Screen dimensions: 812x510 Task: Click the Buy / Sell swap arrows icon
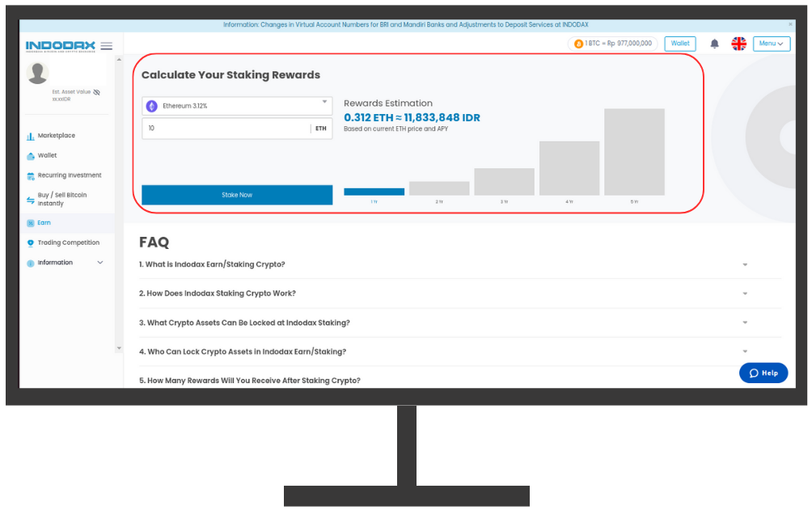tap(31, 200)
